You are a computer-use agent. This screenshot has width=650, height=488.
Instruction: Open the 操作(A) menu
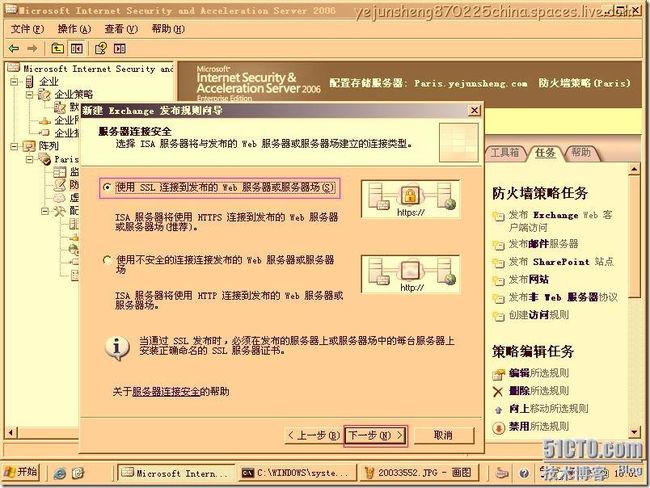pos(74,29)
